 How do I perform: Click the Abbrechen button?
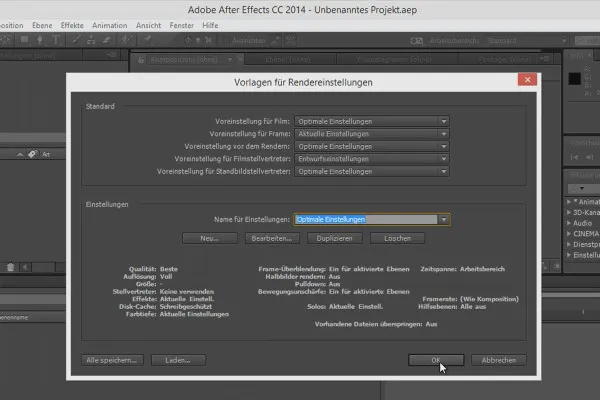coord(499,360)
